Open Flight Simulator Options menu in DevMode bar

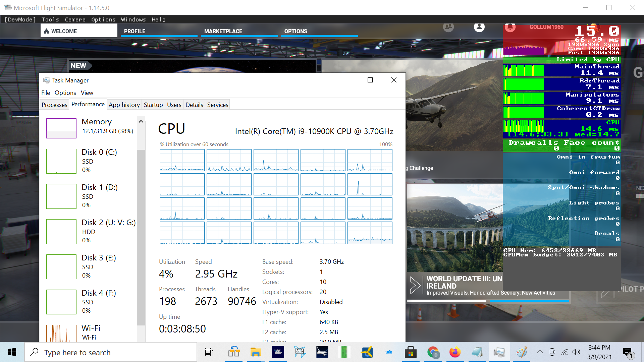[103, 19]
